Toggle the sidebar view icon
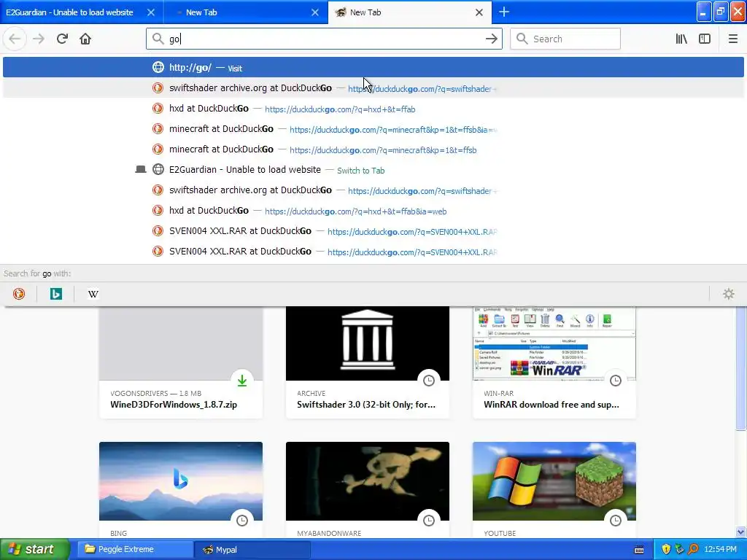 (x=705, y=39)
